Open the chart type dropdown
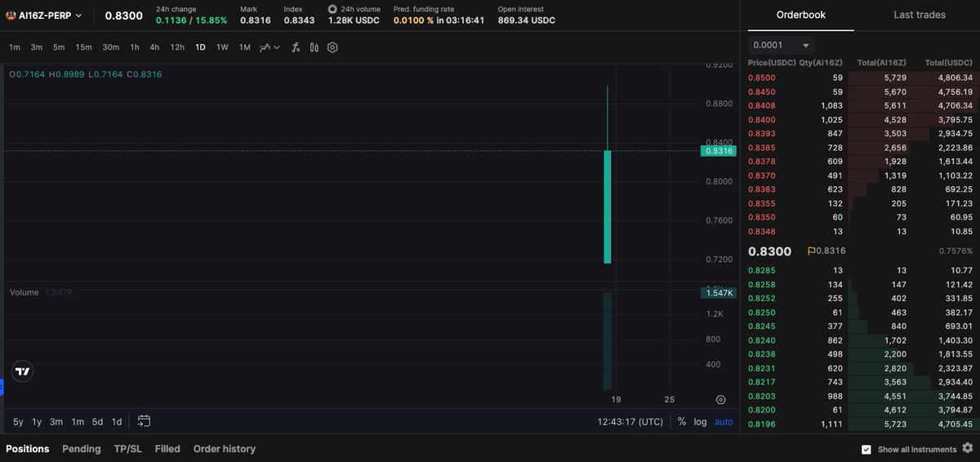The height and width of the screenshot is (462, 980). point(269,47)
